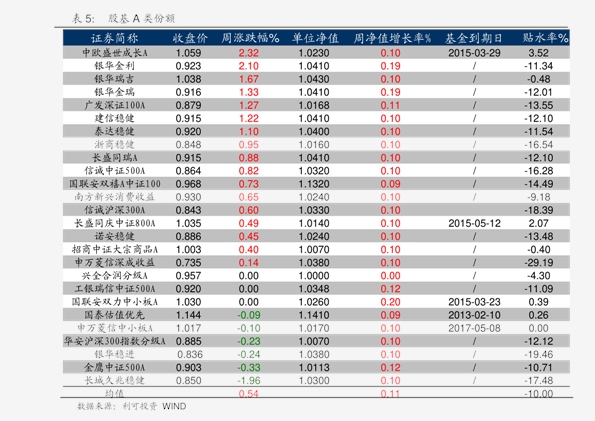Select the 周涨跌幅% column header
The height and width of the screenshot is (421, 595).
click(250, 38)
